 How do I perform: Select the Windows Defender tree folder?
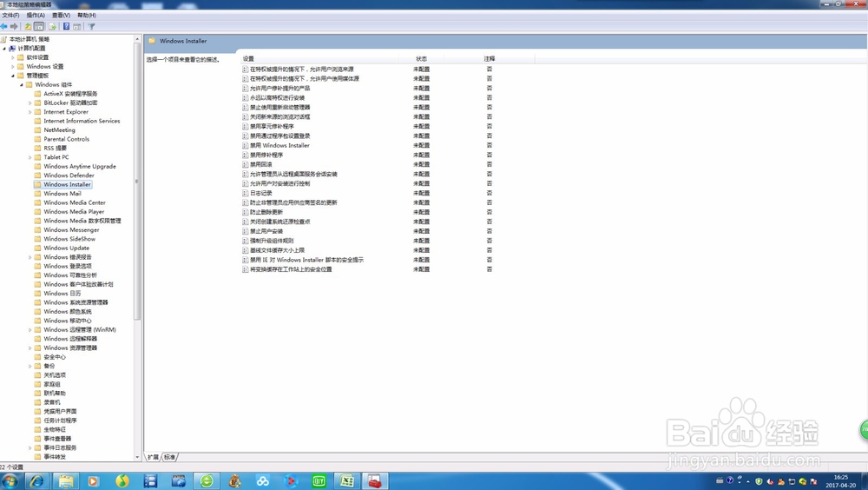click(x=69, y=175)
